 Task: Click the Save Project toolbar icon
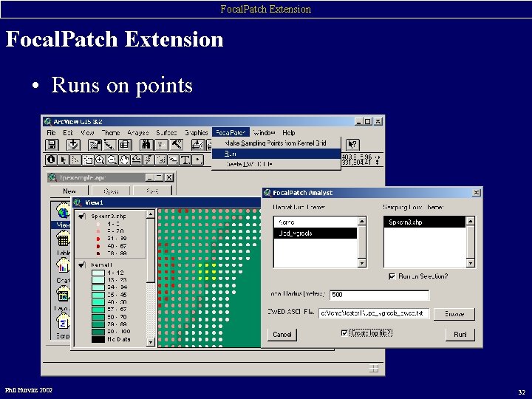coord(52,145)
